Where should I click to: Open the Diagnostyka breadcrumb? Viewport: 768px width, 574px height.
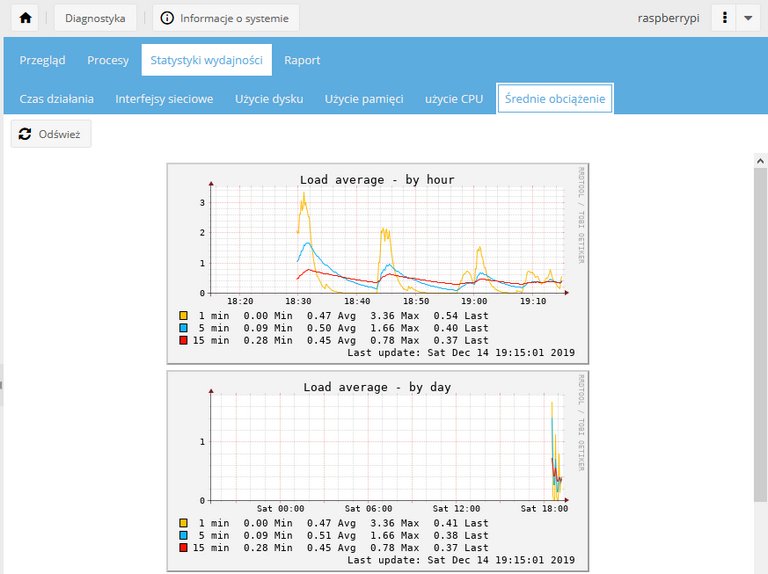96,18
